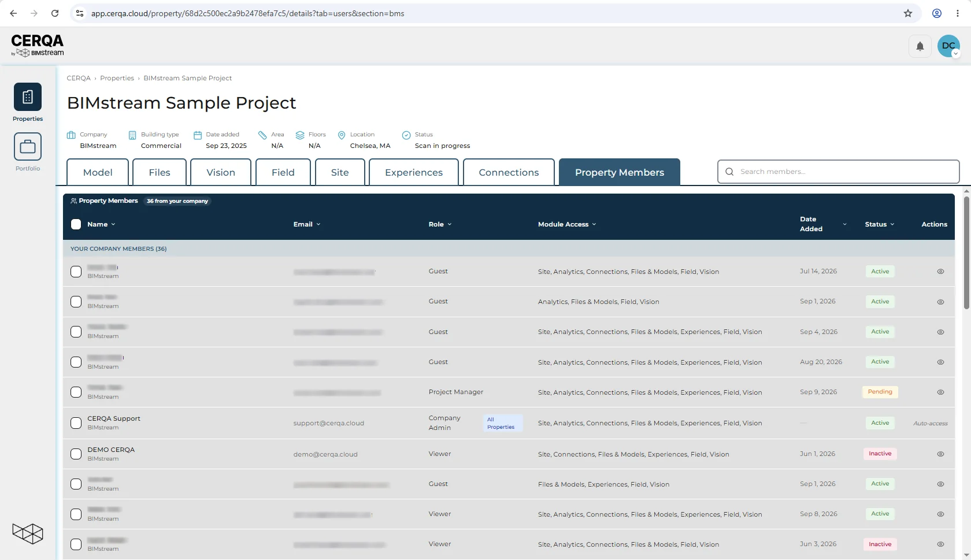Sort by the Email column header

point(307,224)
